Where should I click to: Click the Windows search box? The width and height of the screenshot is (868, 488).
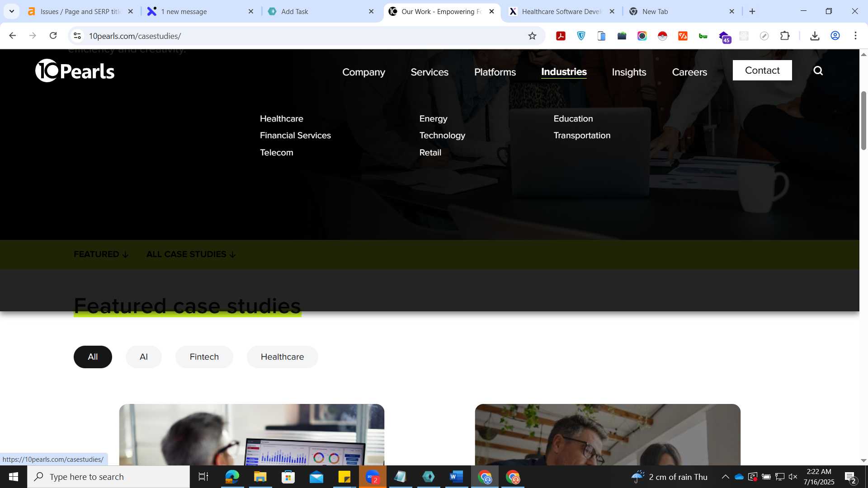(108, 477)
